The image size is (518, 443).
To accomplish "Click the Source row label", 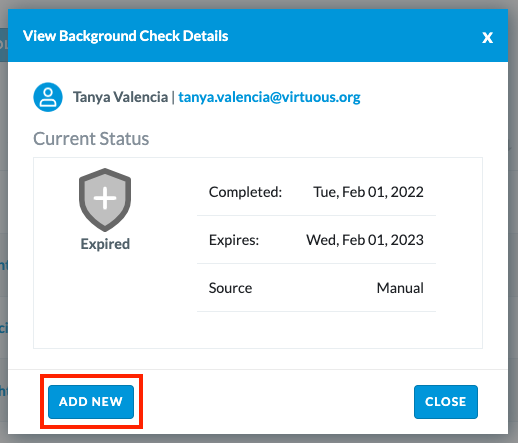I will point(230,288).
